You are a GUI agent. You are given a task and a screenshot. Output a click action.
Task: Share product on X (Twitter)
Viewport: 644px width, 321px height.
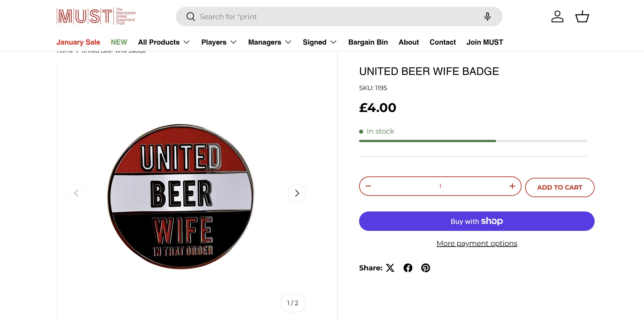[x=390, y=268]
